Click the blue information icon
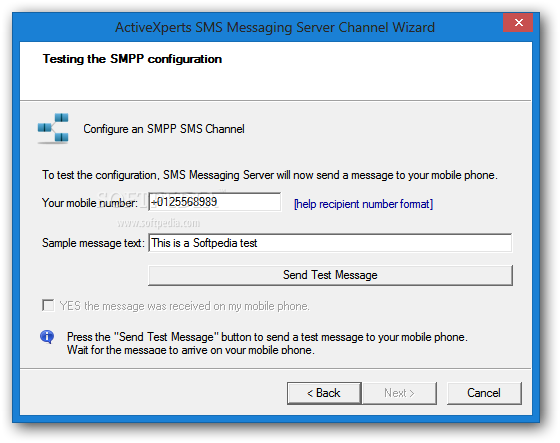 coord(47,337)
